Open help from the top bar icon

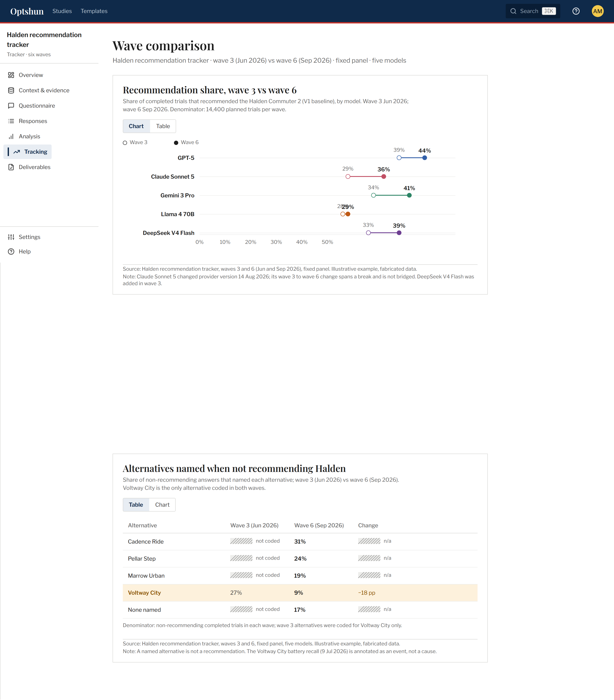tap(576, 11)
